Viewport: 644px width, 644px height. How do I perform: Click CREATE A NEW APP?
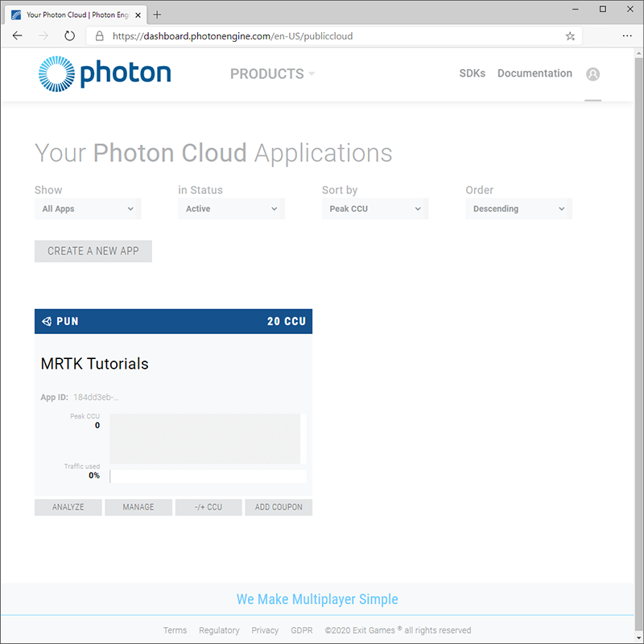(x=93, y=251)
